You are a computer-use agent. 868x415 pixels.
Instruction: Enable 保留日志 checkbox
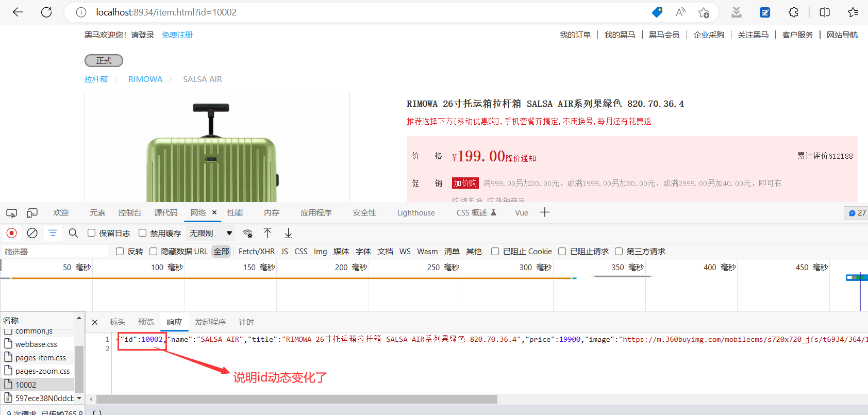[x=91, y=233]
